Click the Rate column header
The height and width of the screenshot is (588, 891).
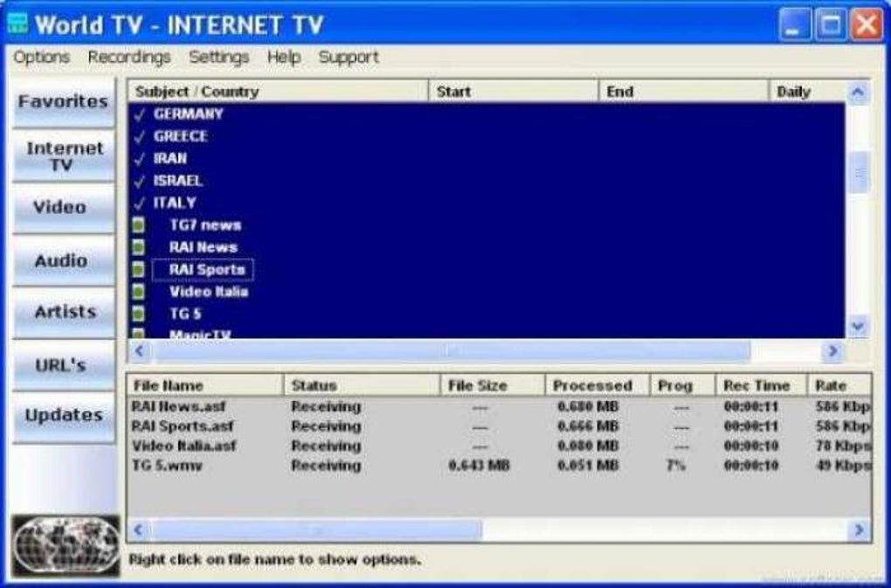pyautogui.click(x=839, y=386)
